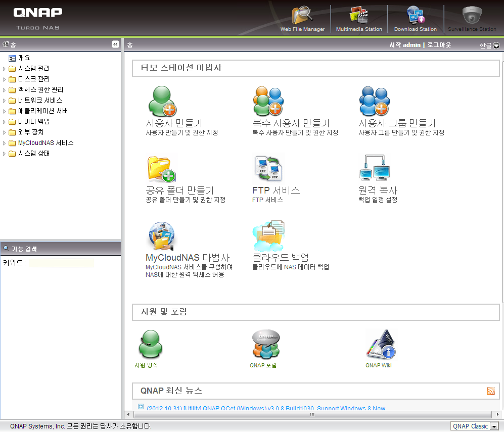Launch Multimedia Station icon
Viewport: 504px width, 432px height.
(359, 16)
